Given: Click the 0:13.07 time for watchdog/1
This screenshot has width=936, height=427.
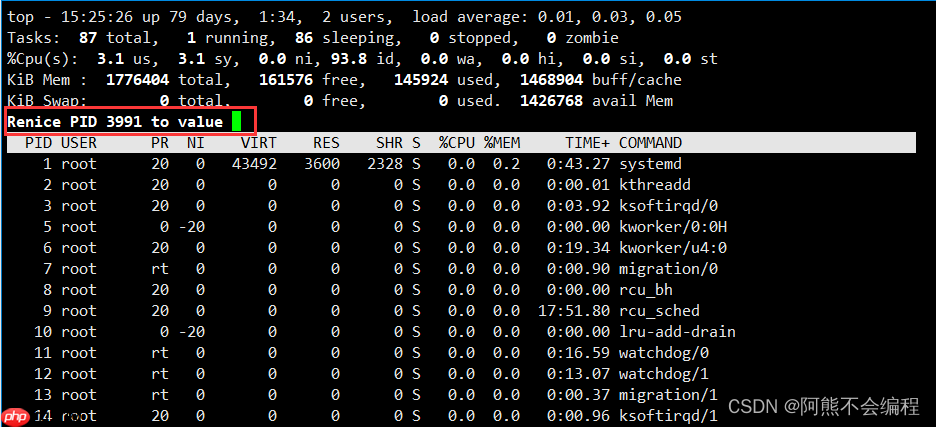Looking at the screenshot, I should point(578,374).
